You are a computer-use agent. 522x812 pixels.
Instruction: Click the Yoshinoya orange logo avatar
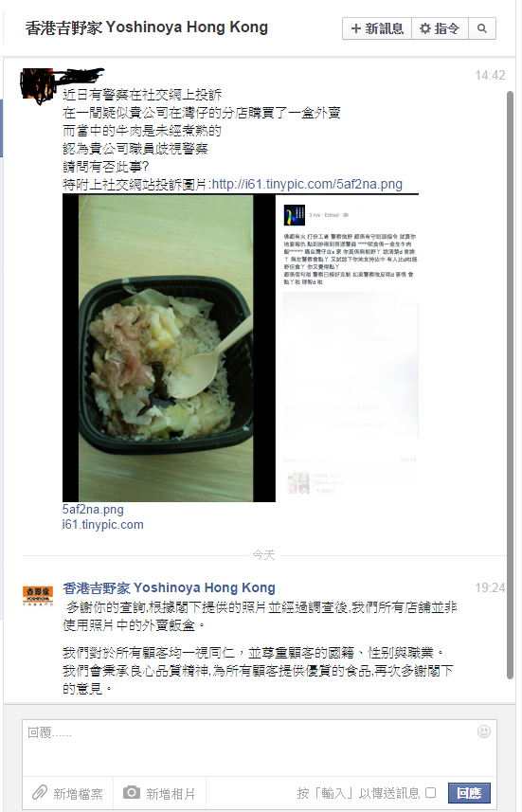37,596
